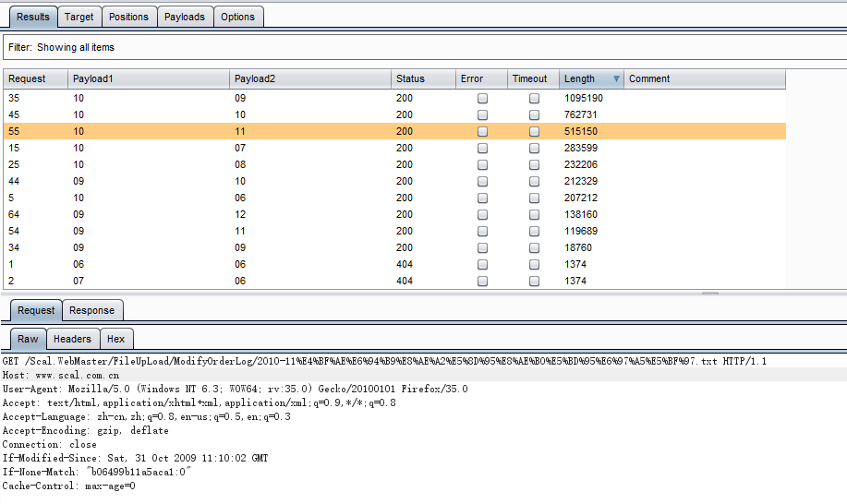Toggle Timeout checkbox for request 64
This screenshot has width=847, height=504.
tap(534, 215)
